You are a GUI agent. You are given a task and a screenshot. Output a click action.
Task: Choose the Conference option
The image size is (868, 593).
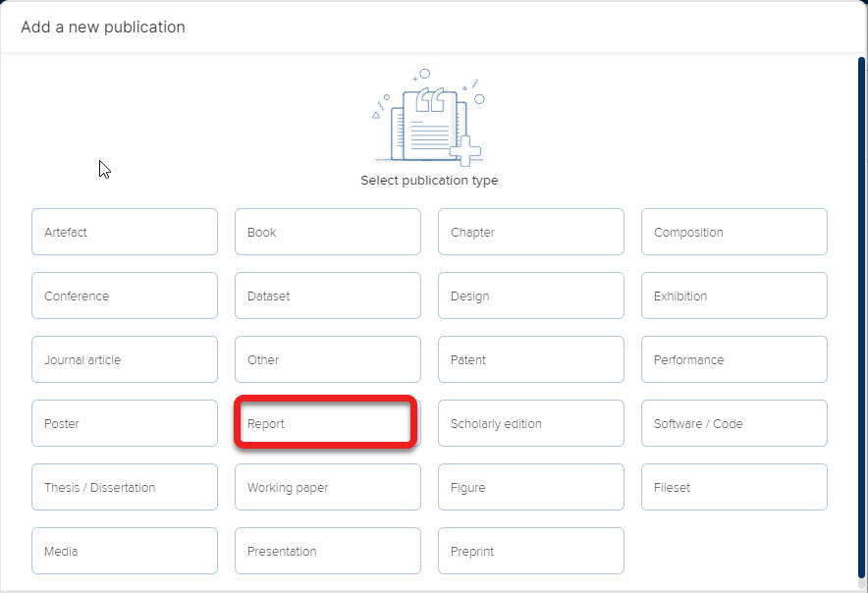(x=125, y=296)
